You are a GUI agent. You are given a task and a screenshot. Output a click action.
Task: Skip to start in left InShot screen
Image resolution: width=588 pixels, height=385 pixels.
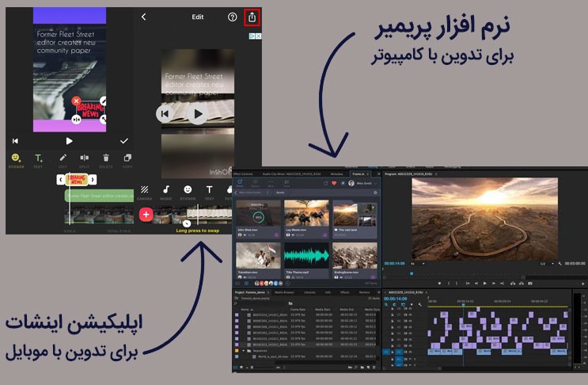click(15, 141)
